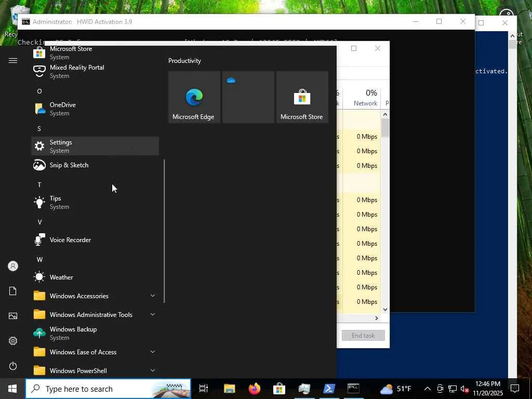The width and height of the screenshot is (532, 399).
Task: Open Settings gear in Start sidebar
Action: click(x=13, y=341)
